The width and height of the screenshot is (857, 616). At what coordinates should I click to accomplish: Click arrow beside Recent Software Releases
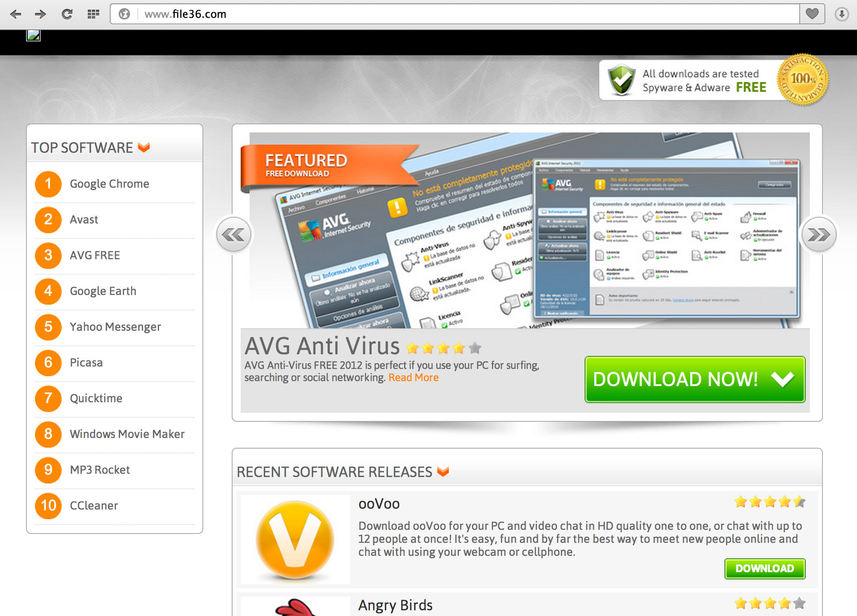pos(443,471)
